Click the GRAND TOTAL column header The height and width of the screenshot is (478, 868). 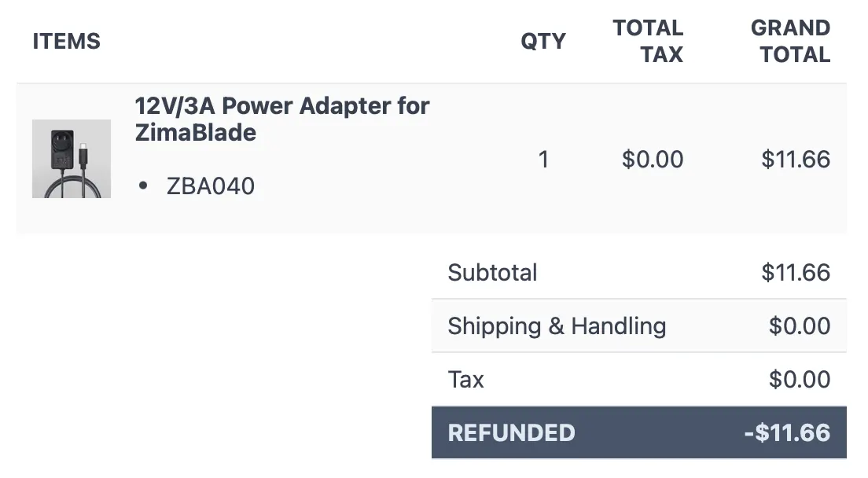coord(790,41)
